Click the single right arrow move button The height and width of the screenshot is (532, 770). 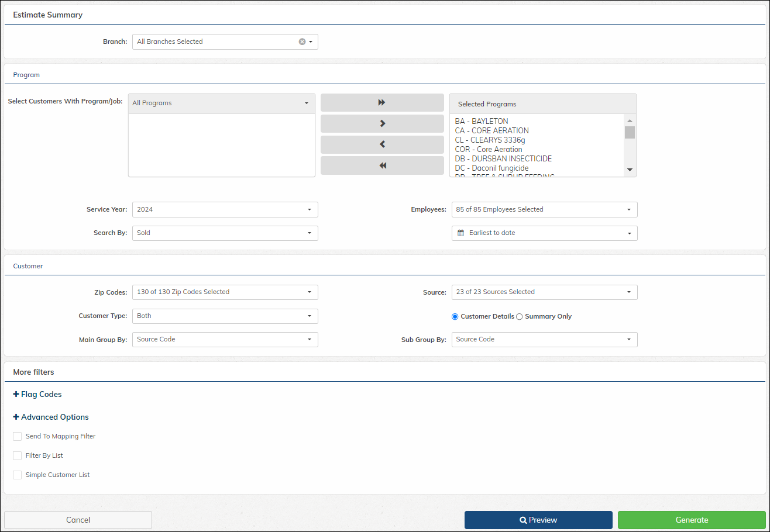tap(382, 123)
